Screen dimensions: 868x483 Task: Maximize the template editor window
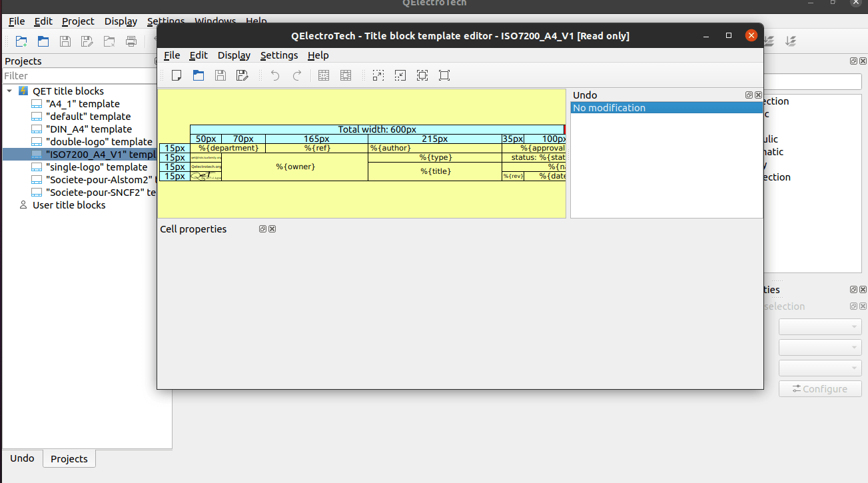[729, 35]
